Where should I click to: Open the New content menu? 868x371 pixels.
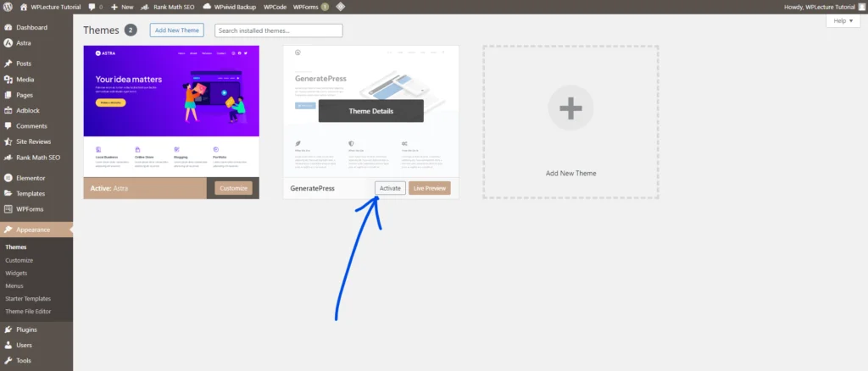[x=122, y=7]
